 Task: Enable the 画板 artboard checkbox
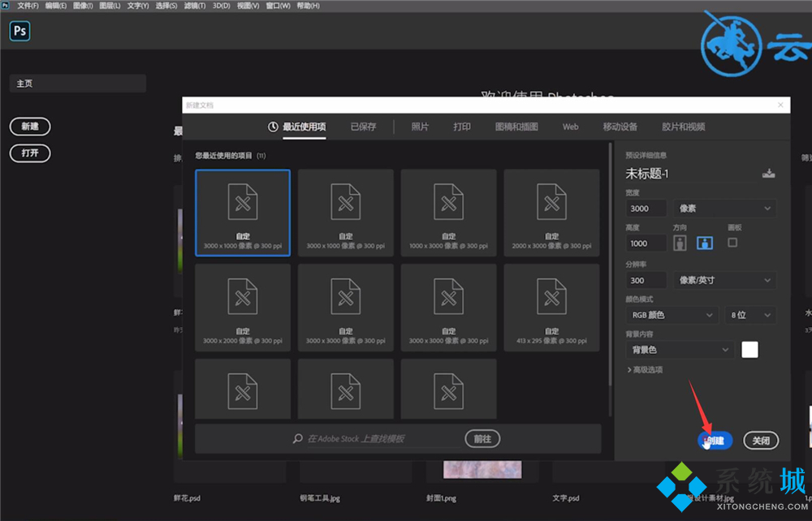tap(733, 243)
